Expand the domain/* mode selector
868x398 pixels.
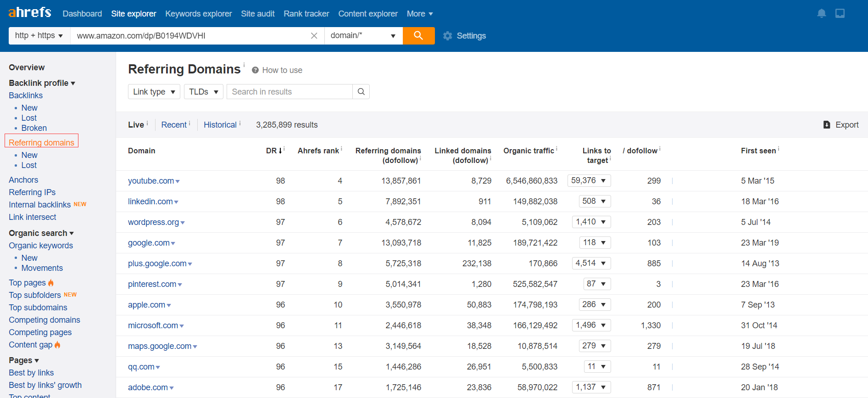[x=363, y=36]
